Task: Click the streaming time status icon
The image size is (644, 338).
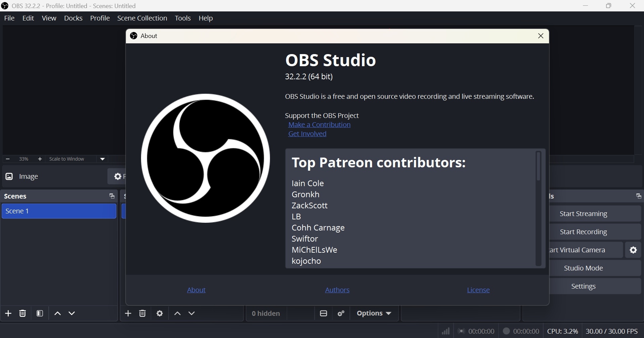Action: click(x=461, y=331)
